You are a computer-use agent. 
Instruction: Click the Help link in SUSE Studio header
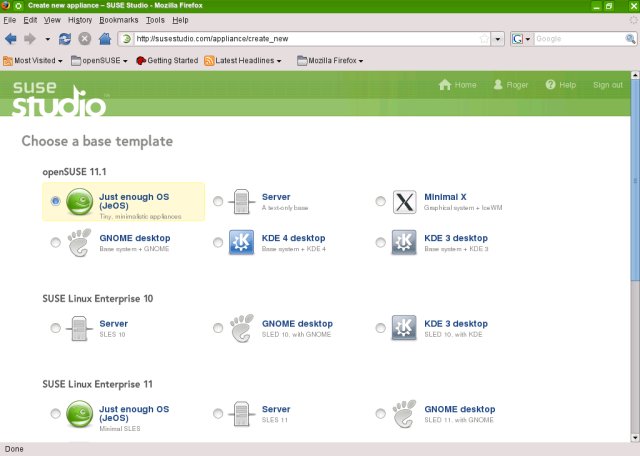(x=561, y=85)
